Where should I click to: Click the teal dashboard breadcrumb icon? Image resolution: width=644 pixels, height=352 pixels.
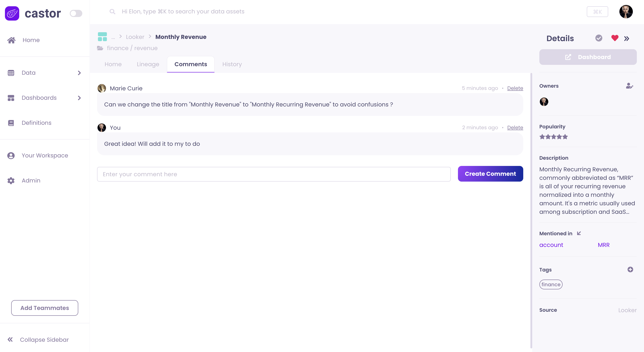tap(102, 37)
